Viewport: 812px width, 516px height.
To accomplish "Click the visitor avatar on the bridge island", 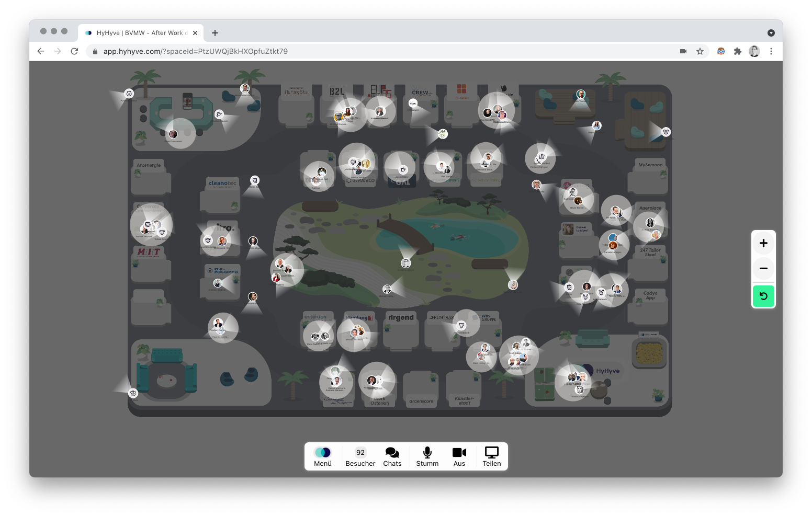I will [405, 263].
